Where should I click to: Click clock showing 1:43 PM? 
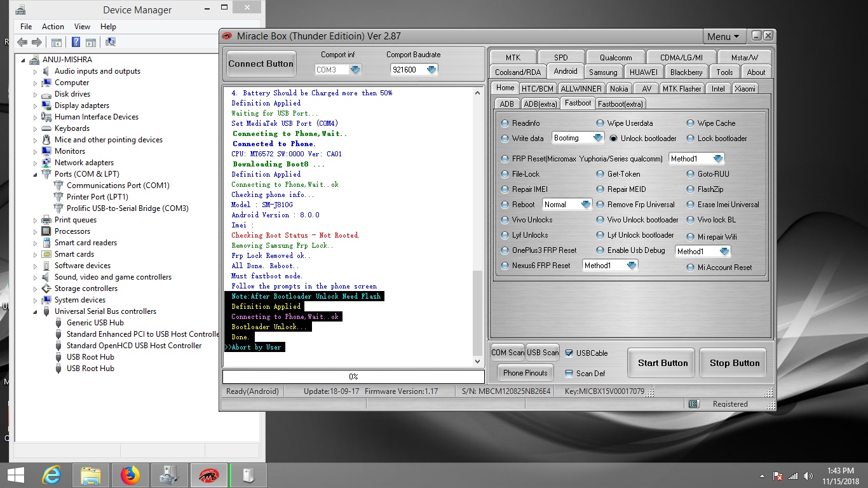coord(840,471)
